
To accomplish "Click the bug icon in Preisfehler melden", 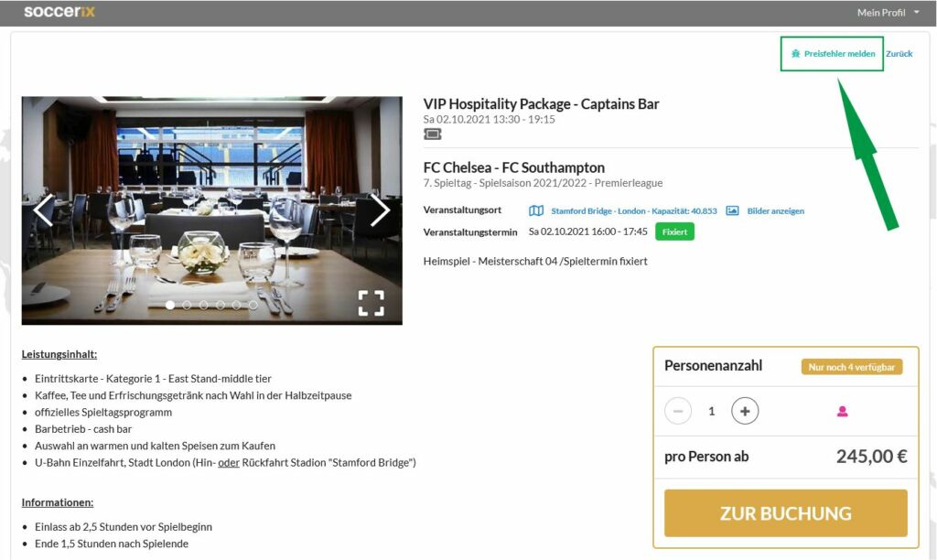I will pyautogui.click(x=795, y=54).
